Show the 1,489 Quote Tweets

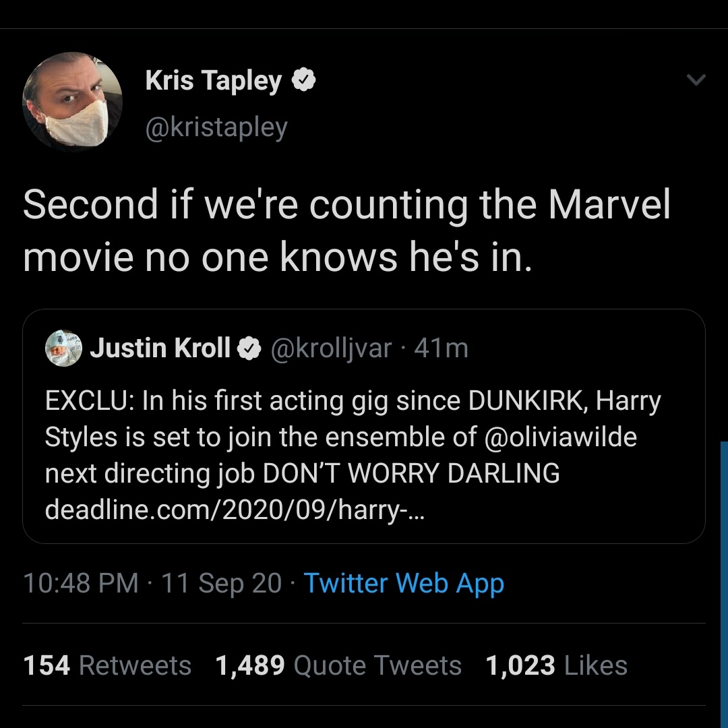(338, 665)
